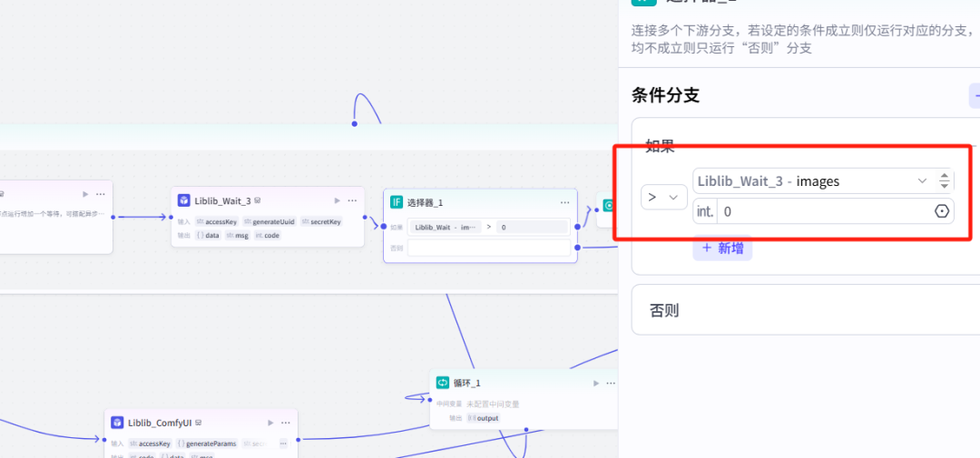Click the '+' button next to 条件分支 heading

975,95
